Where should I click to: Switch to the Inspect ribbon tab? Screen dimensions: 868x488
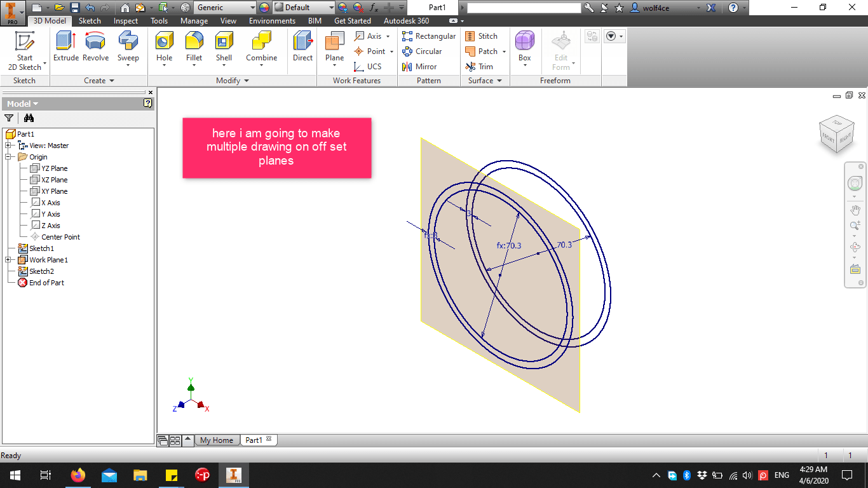click(126, 21)
